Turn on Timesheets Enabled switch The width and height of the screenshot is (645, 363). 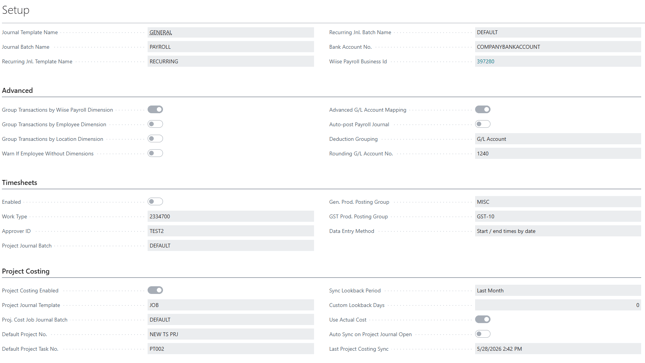click(155, 202)
